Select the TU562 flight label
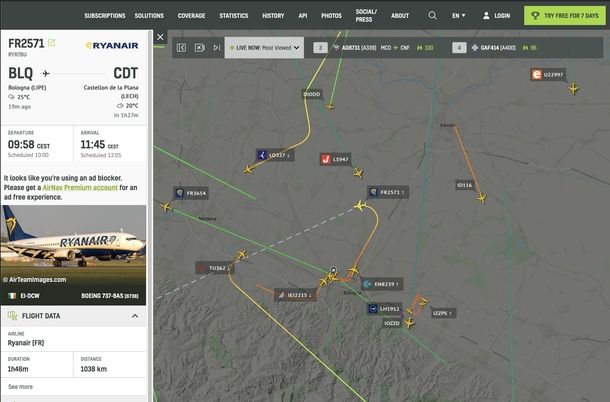This screenshot has width=610, height=402. pos(215,268)
